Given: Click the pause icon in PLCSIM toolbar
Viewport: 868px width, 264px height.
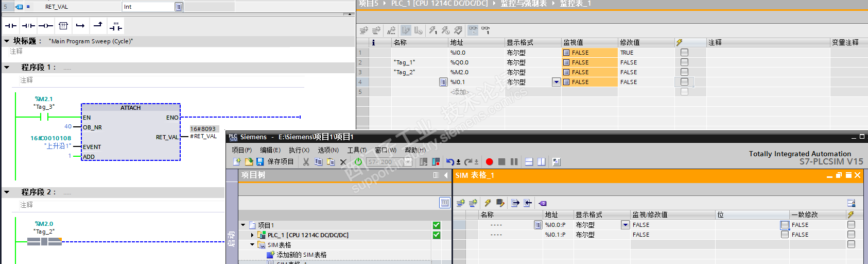Looking at the screenshot, I should pyautogui.click(x=514, y=162).
